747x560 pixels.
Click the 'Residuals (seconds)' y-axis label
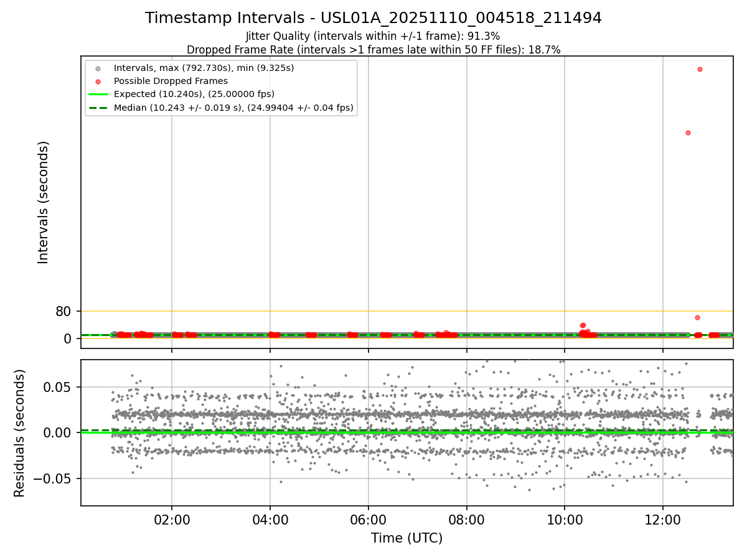pyautogui.click(x=20, y=433)
